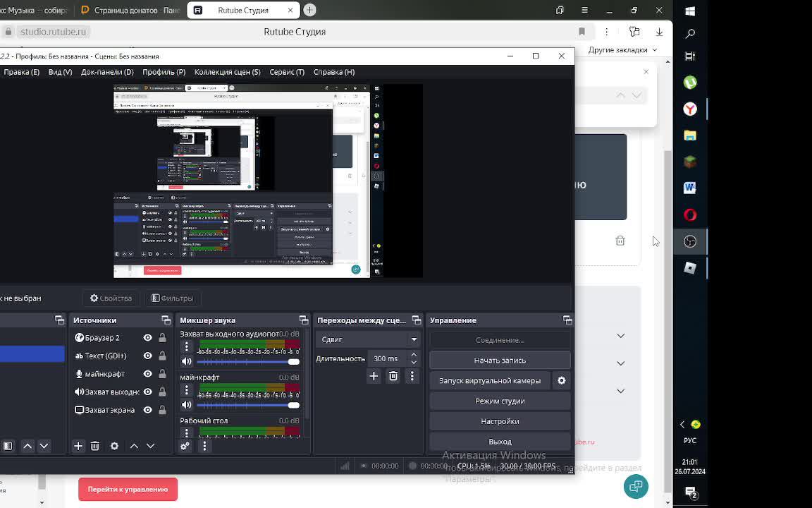Increase transition duration with up arrow
This screenshot has width=812, height=508.
pos(414,355)
